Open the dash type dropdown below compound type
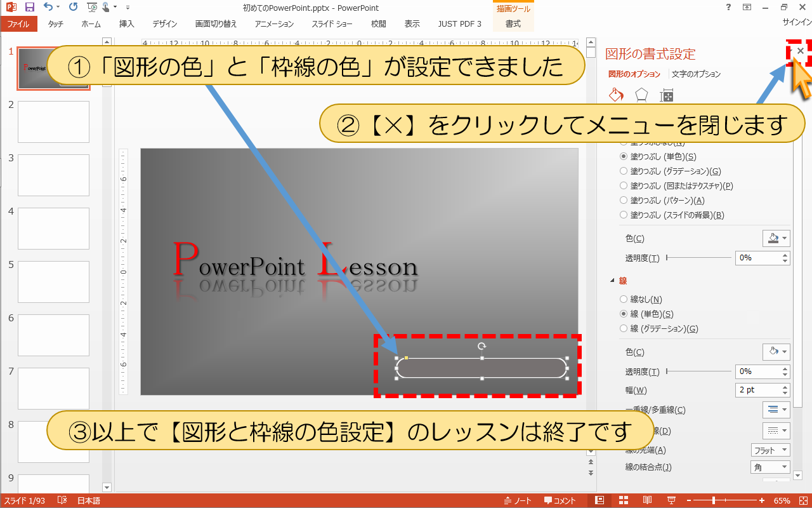812x508 pixels. (776, 430)
